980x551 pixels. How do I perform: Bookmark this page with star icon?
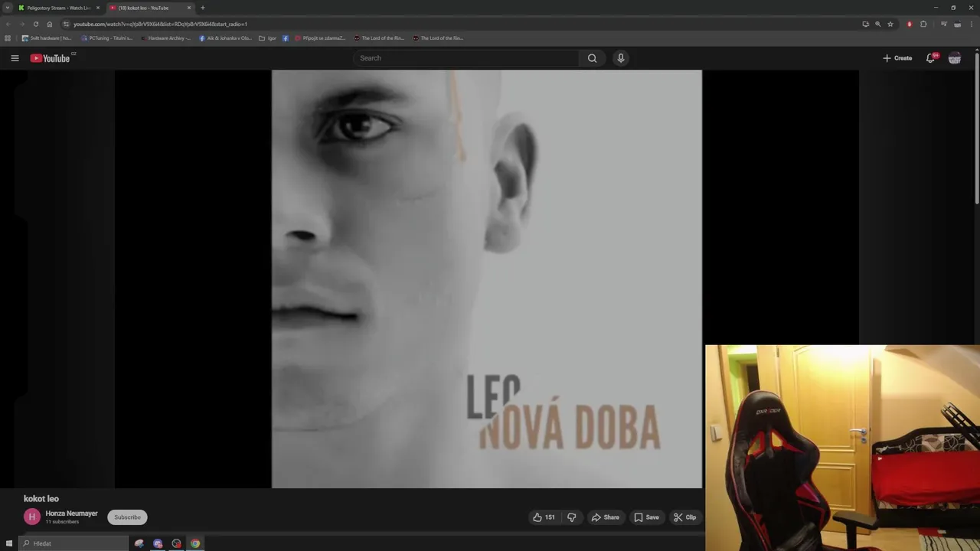[890, 24]
